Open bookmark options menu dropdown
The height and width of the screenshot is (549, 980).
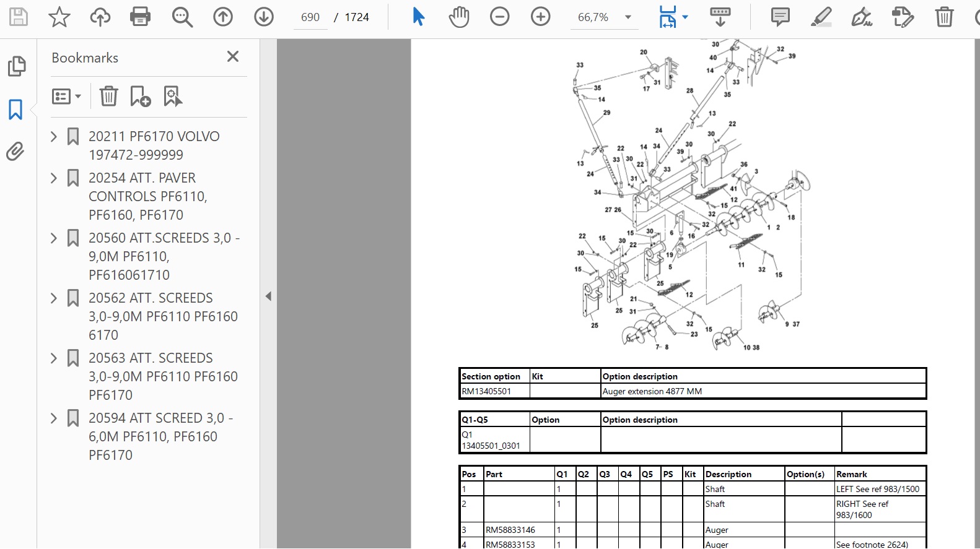point(67,97)
